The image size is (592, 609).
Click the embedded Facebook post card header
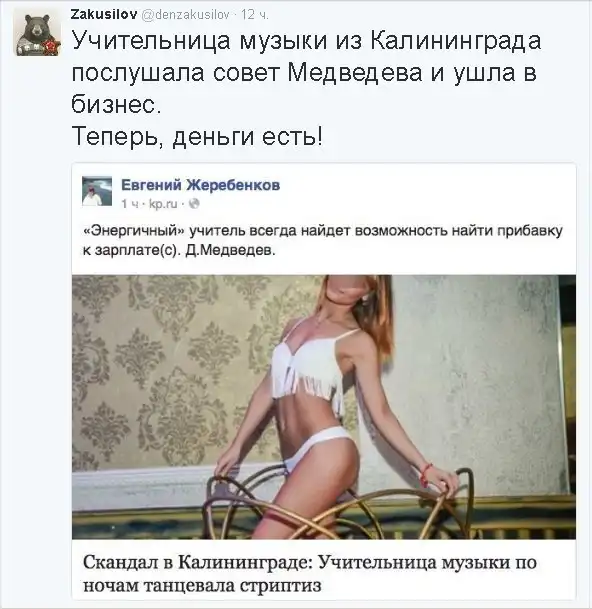pos(324,191)
